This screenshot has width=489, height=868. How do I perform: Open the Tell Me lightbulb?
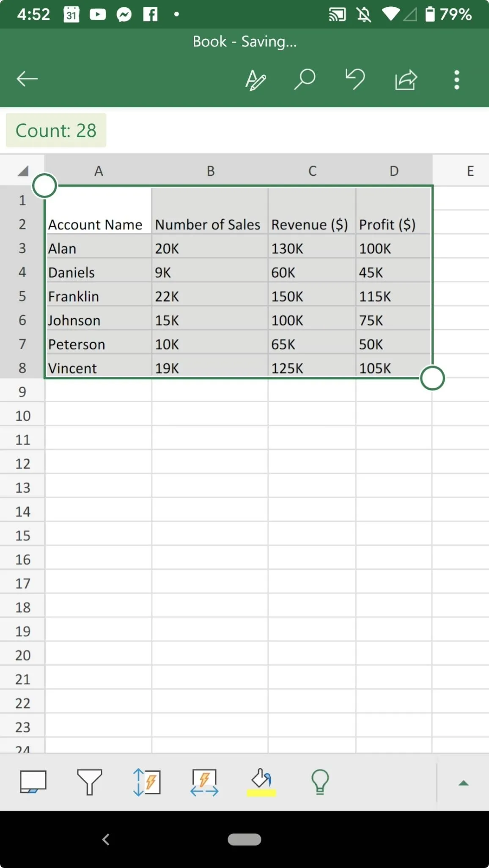[x=320, y=782]
